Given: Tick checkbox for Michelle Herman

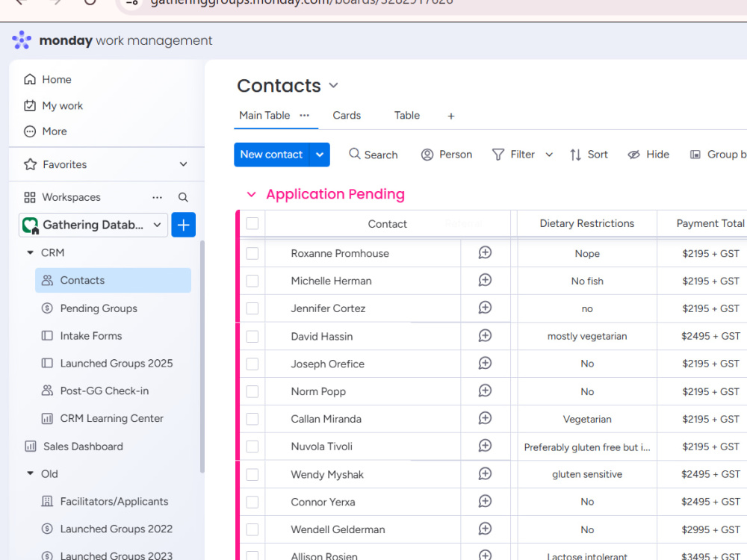Looking at the screenshot, I should click(252, 281).
